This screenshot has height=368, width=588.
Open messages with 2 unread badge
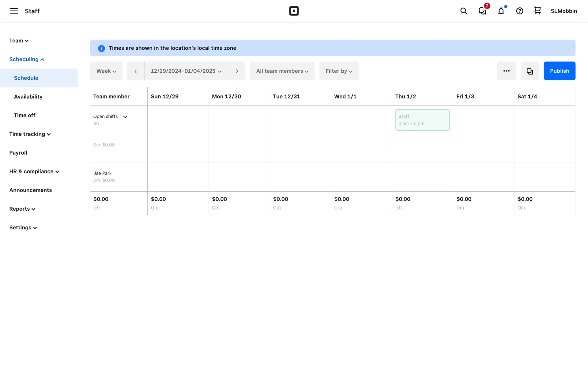click(x=482, y=11)
